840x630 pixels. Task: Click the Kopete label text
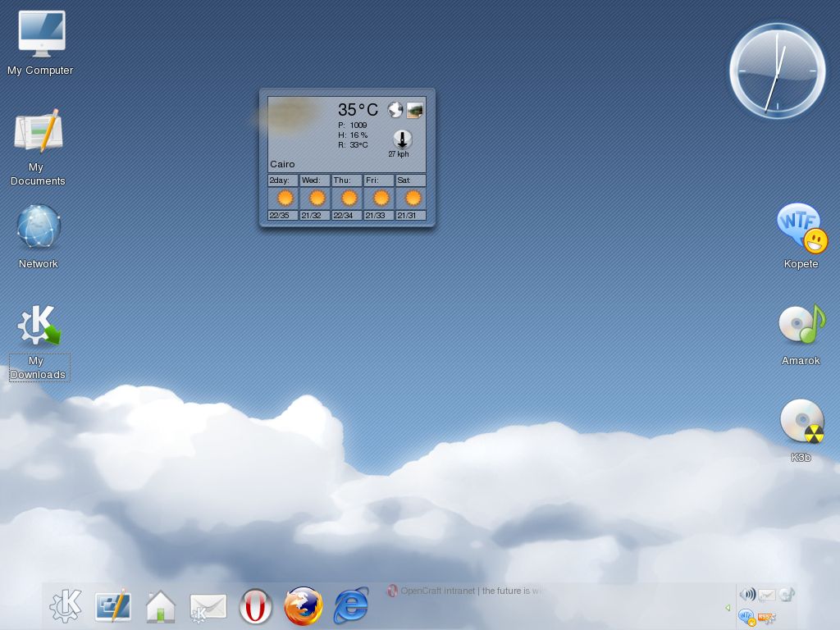click(x=801, y=263)
